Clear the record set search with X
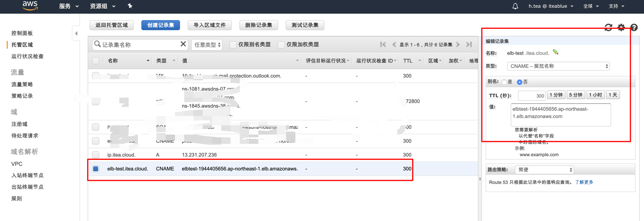644x221 pixels. [183, 44]
